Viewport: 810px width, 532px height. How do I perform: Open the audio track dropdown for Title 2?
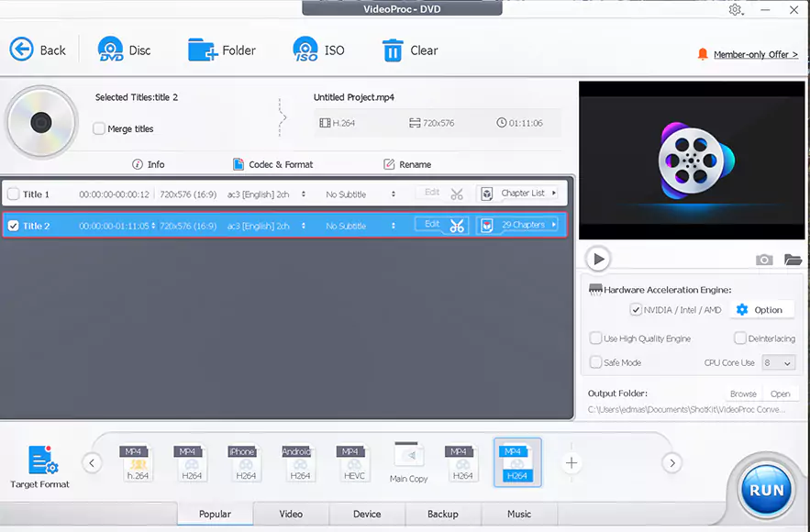tap(304, 226)
